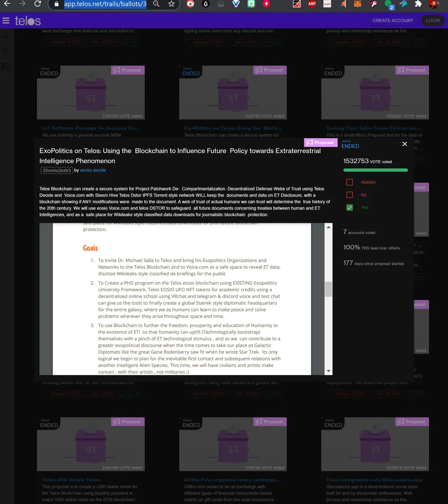Open the black hexagon flame extension

tap(205, 4)
